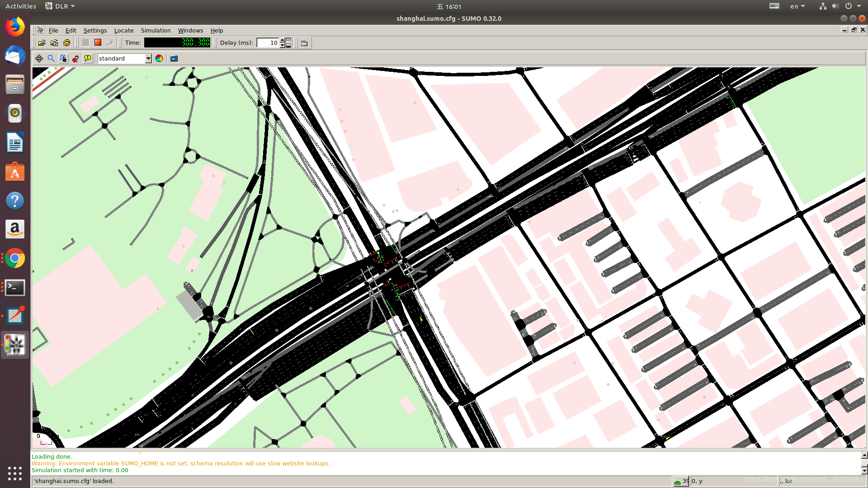This screenshot has width=868, height=488.
Task: Click the magnifier zoom style icon
Action: (51, 59)
